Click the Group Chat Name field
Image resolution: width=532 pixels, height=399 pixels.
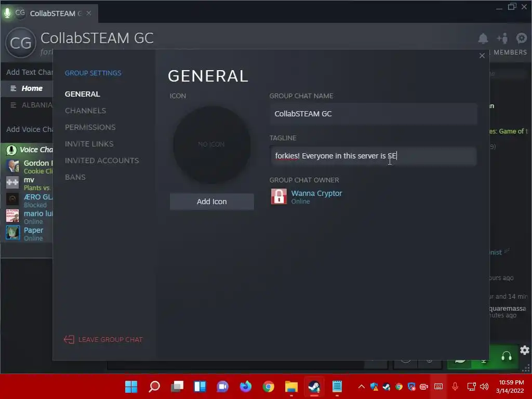373,114
